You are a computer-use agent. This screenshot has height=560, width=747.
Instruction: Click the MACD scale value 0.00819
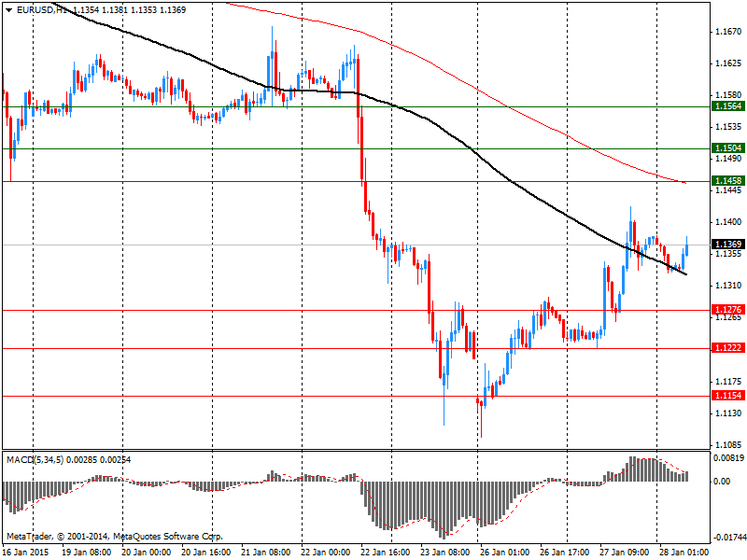[729, 457]
